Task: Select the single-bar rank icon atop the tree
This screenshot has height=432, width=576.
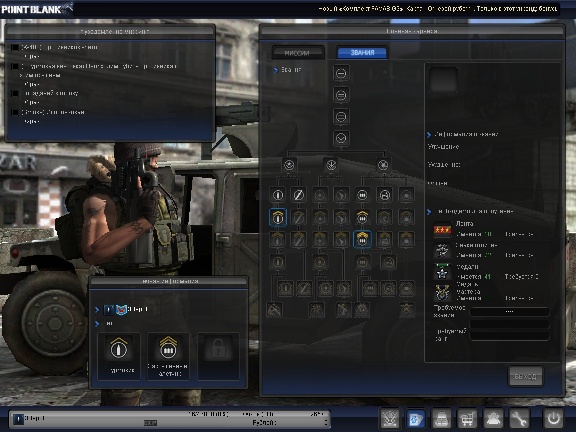Action: [x=341, y=73]
